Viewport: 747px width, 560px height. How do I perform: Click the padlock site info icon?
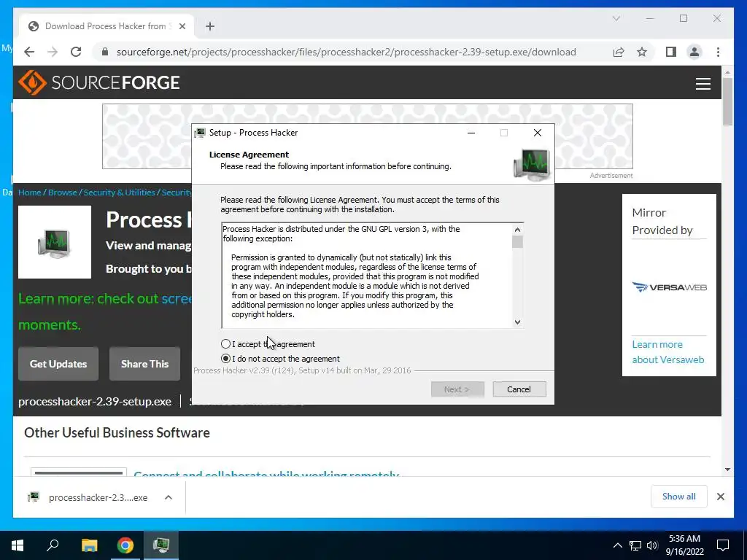pos(105,52)
